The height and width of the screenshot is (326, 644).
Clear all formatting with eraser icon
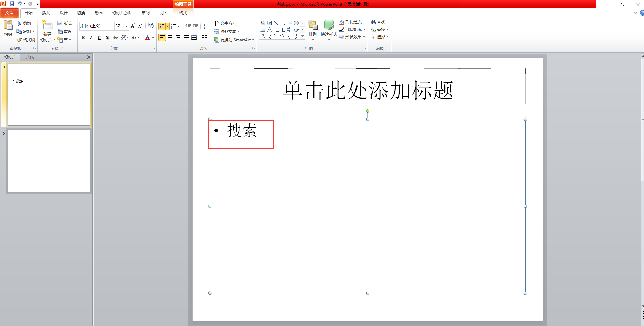(x=151, y=26)
